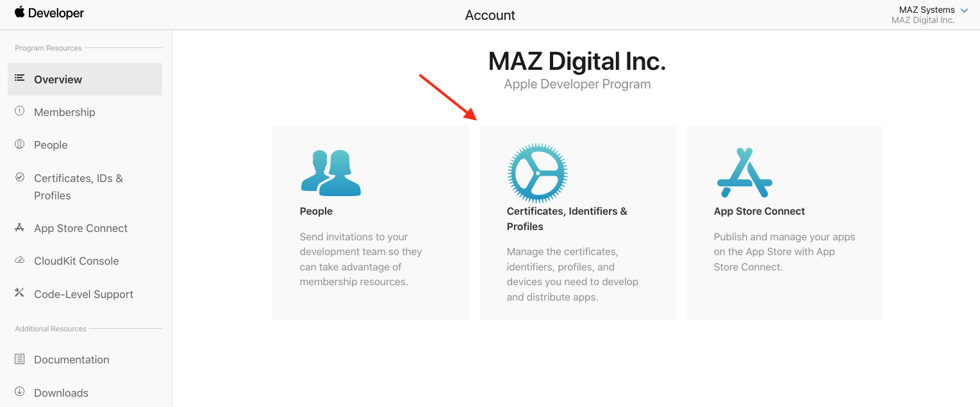Click the App Store Connect sidebar icon

click(20, 228)
